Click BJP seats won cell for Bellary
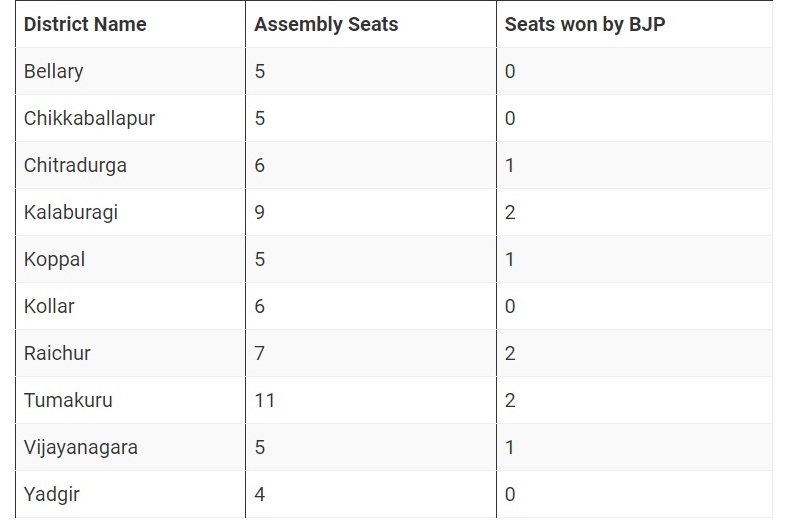Image resolution: width=787 pixels, height=525 pixels. (x=510, y=72)
